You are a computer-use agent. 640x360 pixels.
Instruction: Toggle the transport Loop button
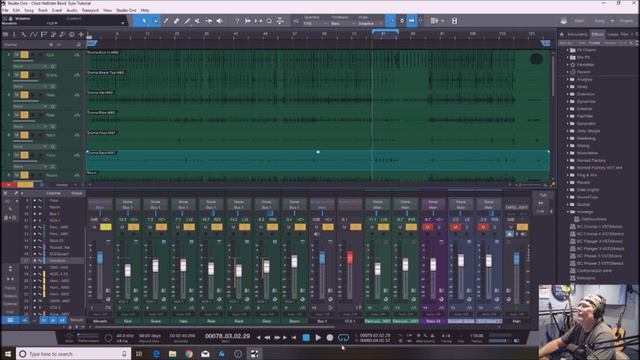coord(343,338)
